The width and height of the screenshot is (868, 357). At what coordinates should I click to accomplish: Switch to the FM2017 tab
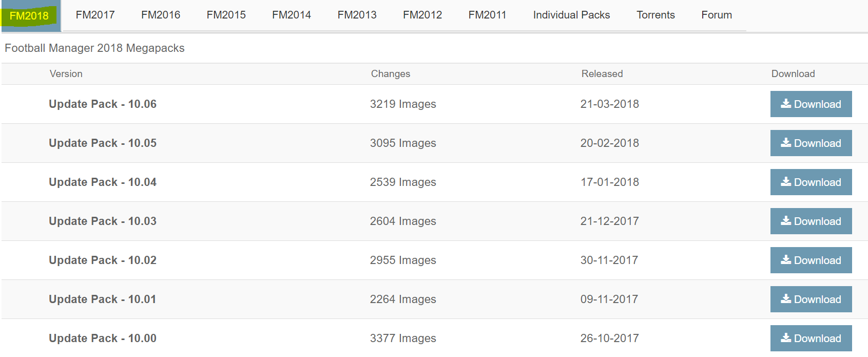coord(95,15)
